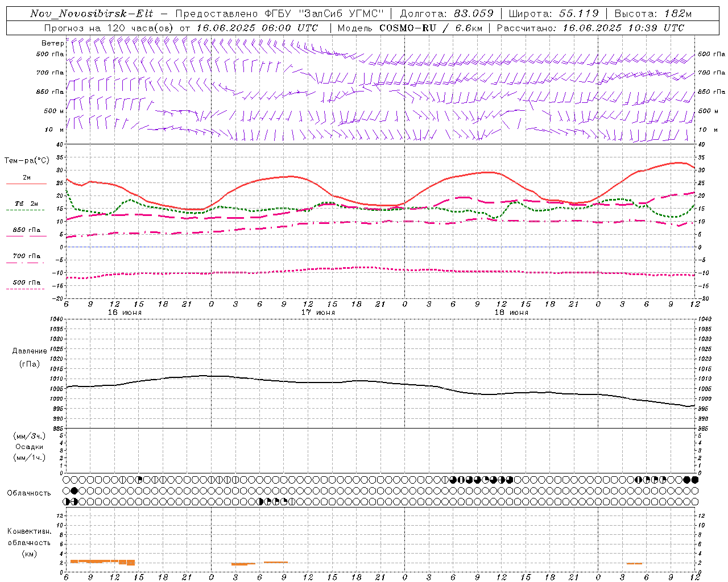Click the '(мм/1ч.)' precipitation unit label

point(30,458)
